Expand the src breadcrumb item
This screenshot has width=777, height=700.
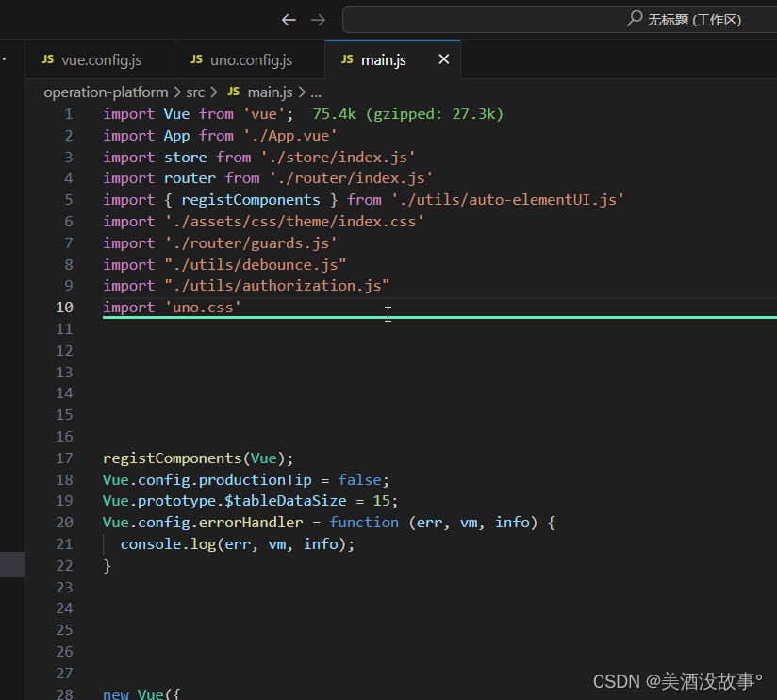pos(196,92)
